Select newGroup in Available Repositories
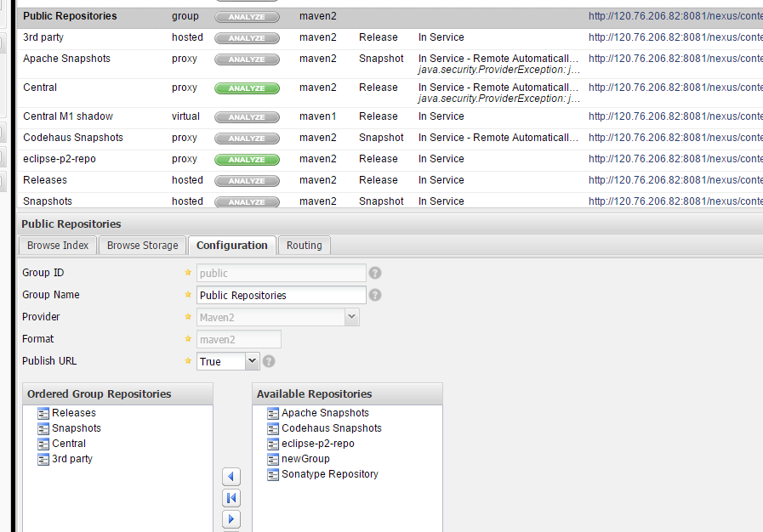Viewport: 763px width, 532px height. tap(305, 459)
